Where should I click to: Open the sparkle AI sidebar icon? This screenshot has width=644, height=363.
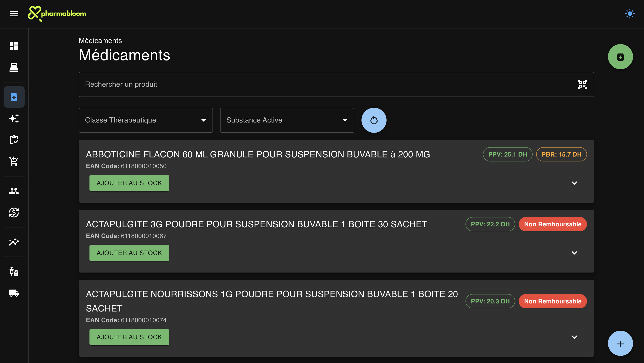(14, 118)
